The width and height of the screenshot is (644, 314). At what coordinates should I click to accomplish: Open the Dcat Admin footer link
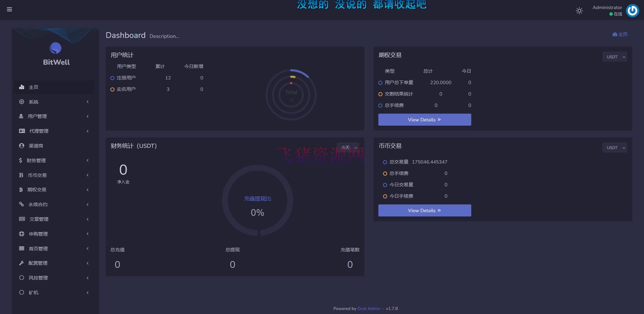coord(369,308)
